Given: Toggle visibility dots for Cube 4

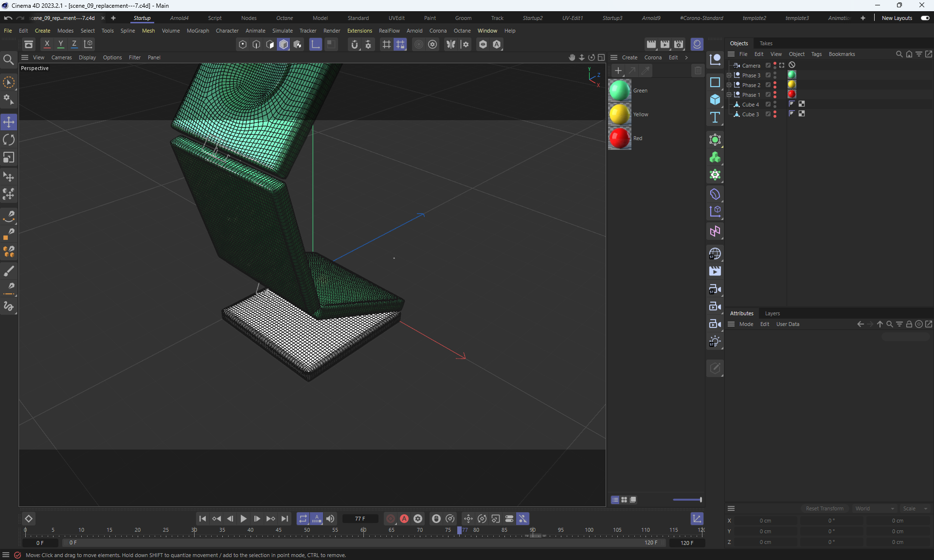Looking at the screenshot, I should coord(775,105).
